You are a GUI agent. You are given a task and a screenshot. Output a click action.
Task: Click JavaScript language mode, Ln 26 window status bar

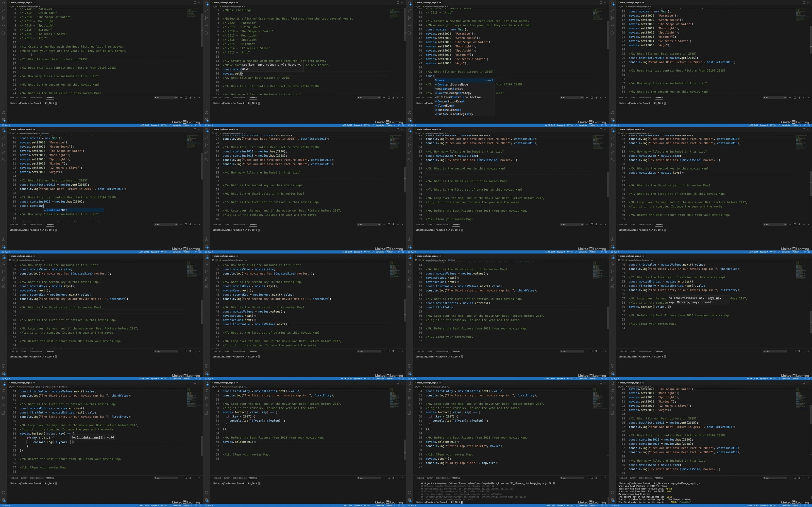[583, 125]
